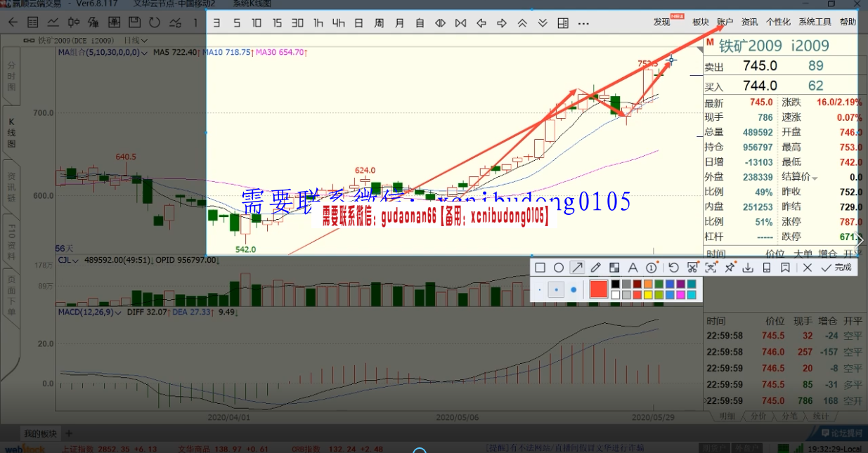Expand the 结算价 dropdown arrow
Screen dimensions: 868x453
click(x=815, y=178)
